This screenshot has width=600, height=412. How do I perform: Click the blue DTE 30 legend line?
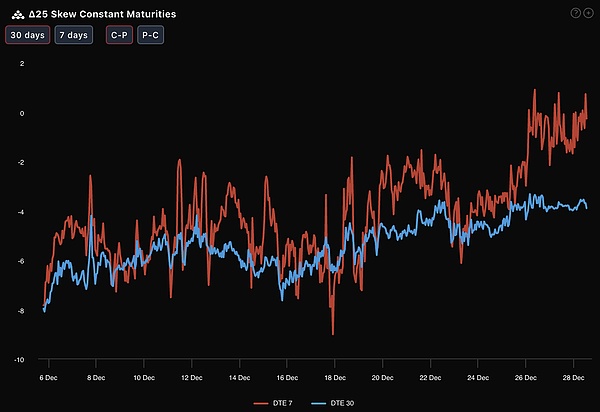tap(319, 402)
